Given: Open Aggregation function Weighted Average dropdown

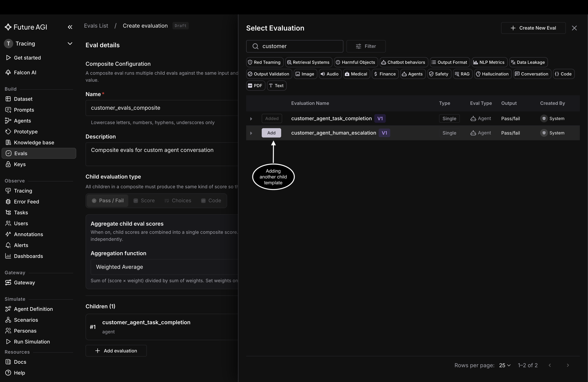Looking at the screenshot, I should click(164, 267).
